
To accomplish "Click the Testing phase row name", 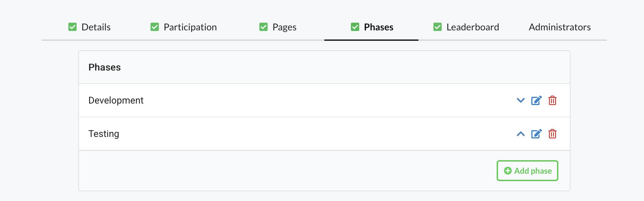I will coord(104,134).
